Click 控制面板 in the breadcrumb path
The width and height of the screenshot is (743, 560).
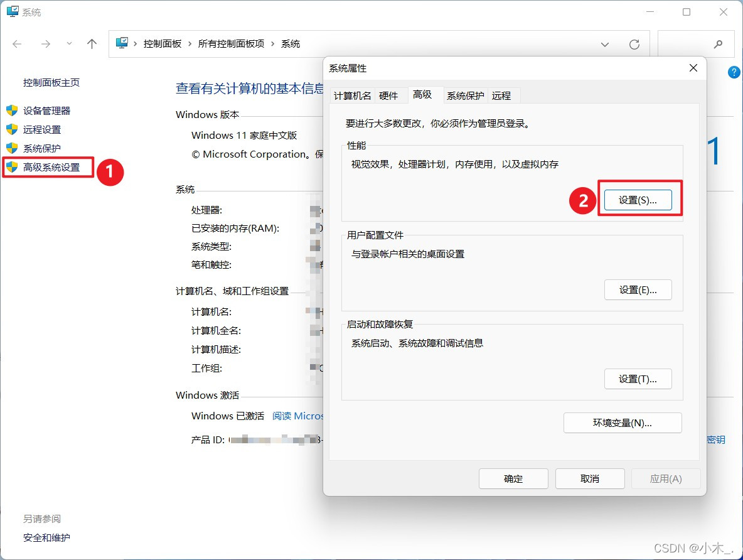163,43
